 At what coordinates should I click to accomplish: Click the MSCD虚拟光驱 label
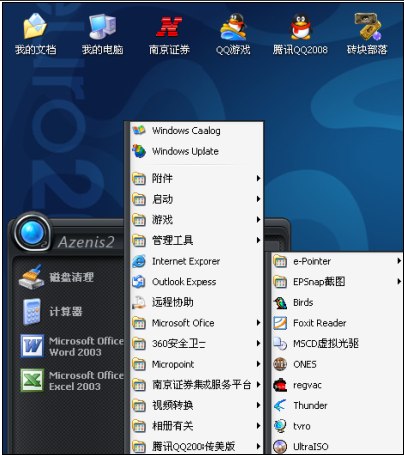tap(326, 344)
